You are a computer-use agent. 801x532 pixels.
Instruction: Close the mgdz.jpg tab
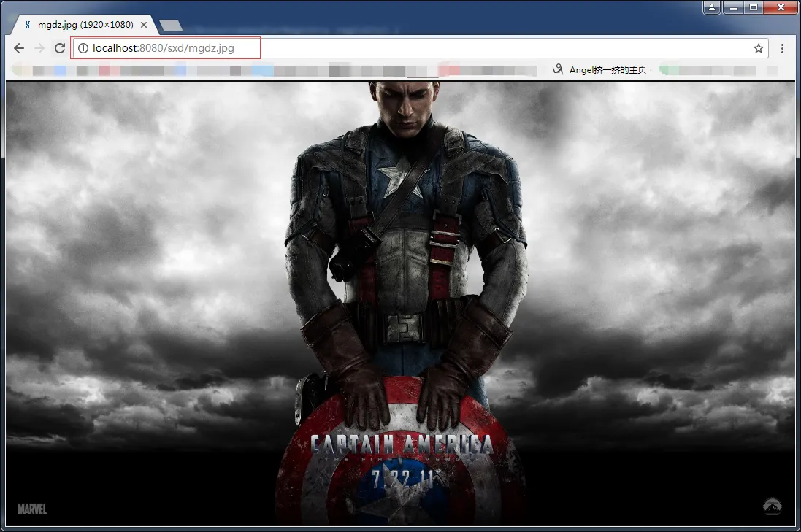144,25
